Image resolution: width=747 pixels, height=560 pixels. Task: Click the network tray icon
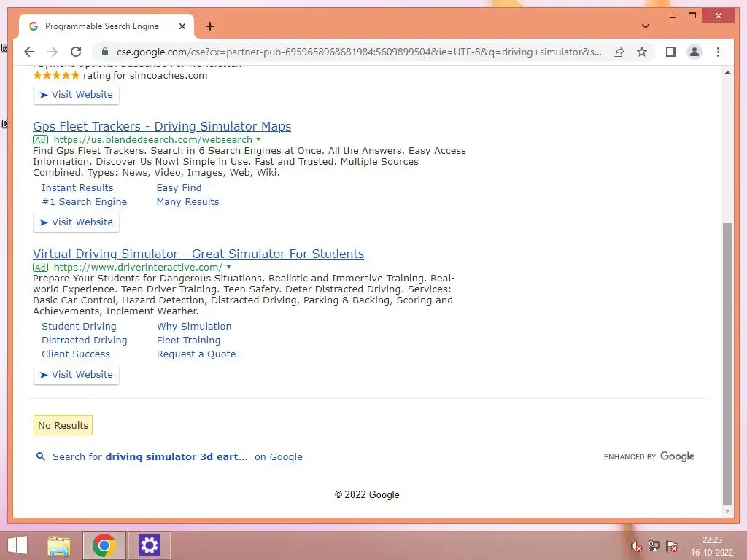coord(654,546)
